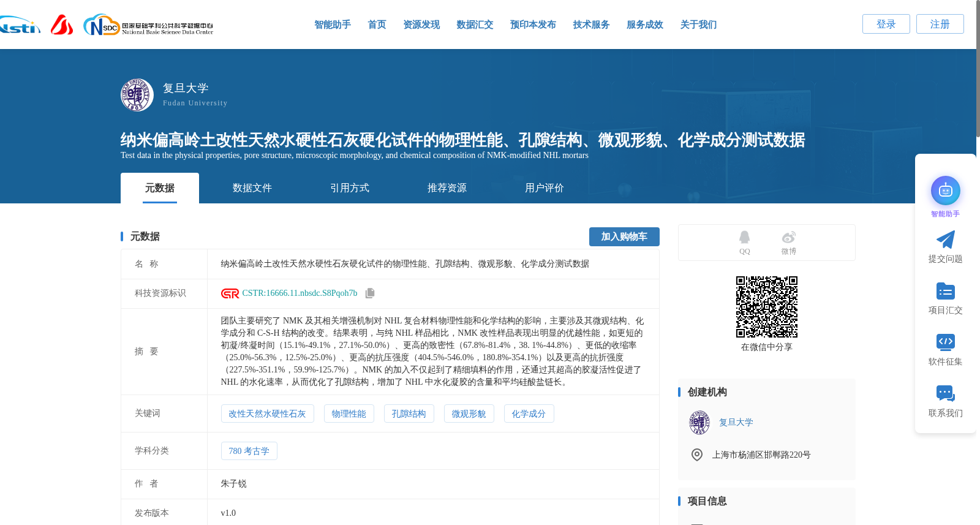Open the 引用方式 tab
This screenshot has height=525, width=980.
[x=350, y=188]
